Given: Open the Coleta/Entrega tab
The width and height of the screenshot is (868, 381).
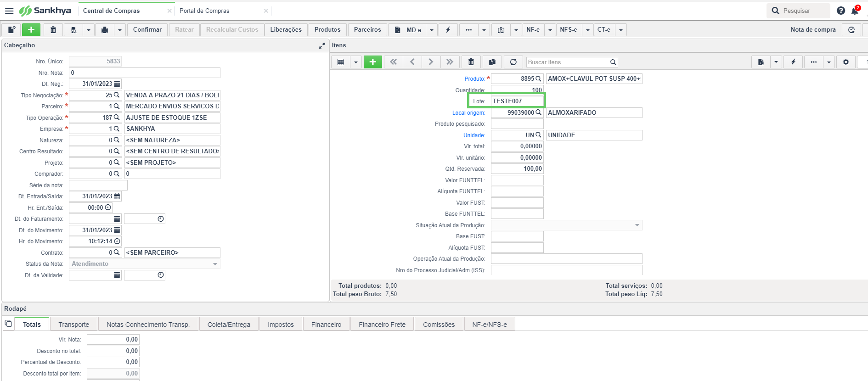Looking at the screenshot, I should pyautogui.click(x=229, y=324).
